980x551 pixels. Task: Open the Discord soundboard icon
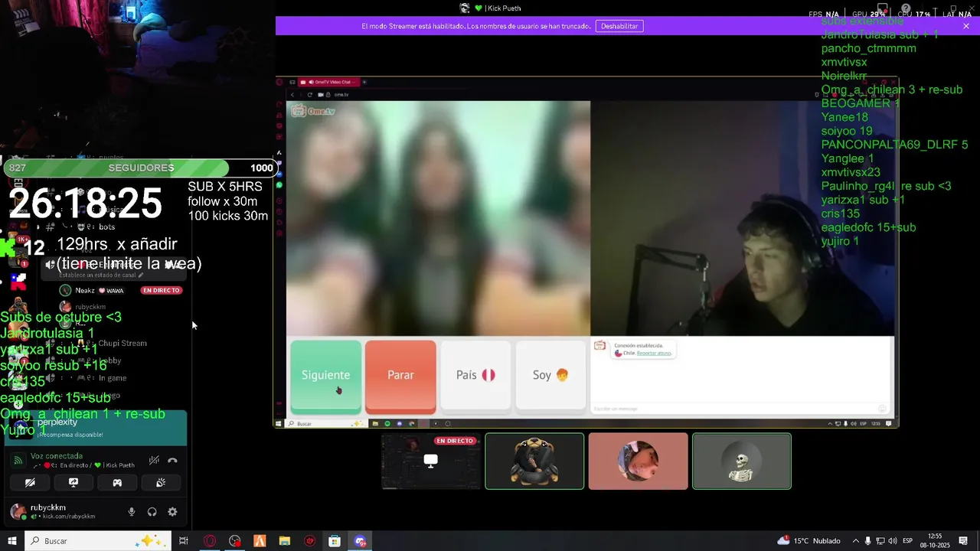point(161,483)
